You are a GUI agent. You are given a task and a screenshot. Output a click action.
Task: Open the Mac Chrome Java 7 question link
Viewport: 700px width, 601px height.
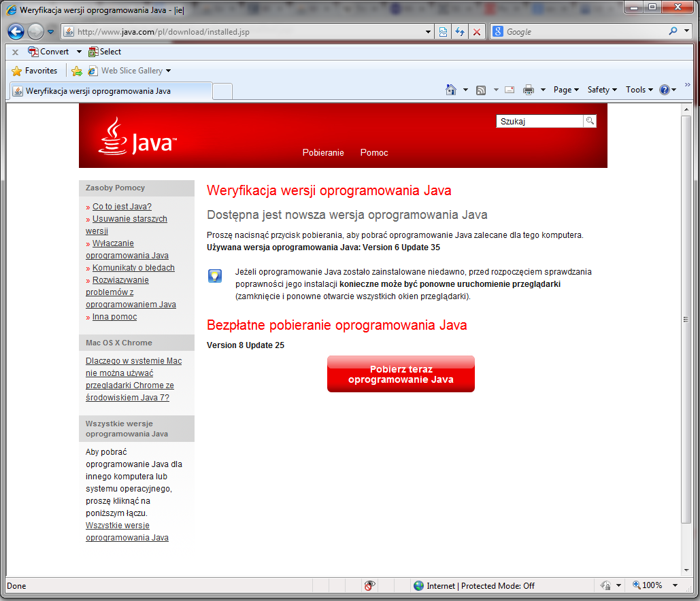click(x=133, y=379)
